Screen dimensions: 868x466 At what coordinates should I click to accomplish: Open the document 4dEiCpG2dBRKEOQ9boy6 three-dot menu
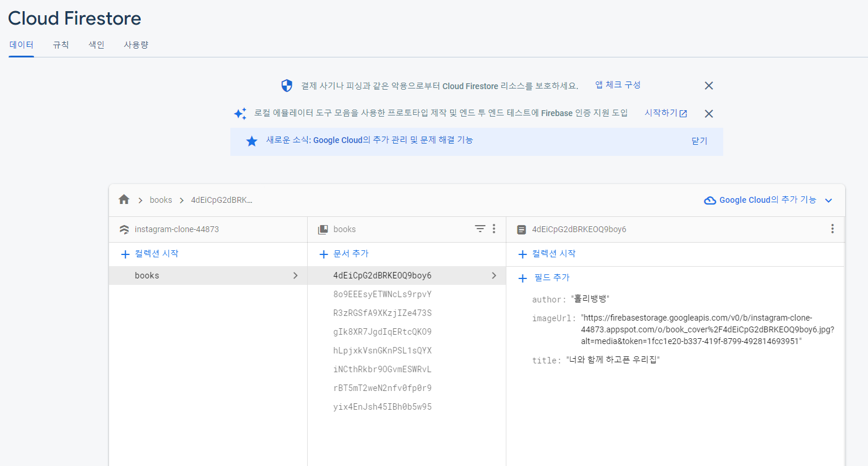[x=832, y=229]
